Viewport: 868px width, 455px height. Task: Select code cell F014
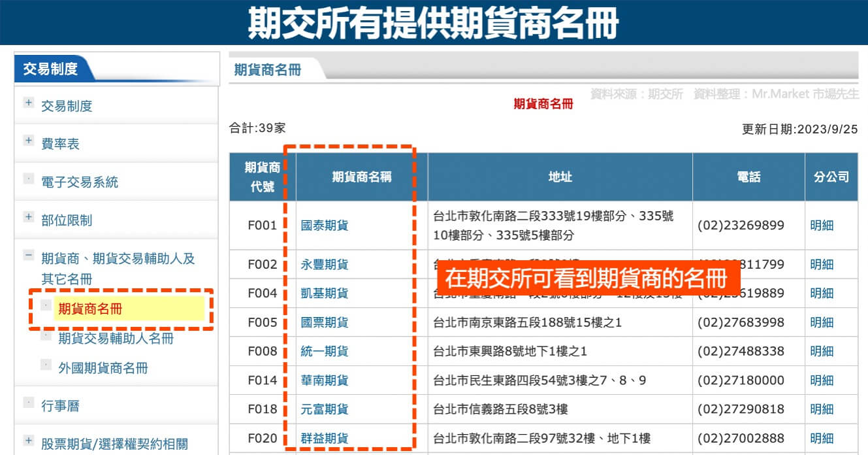pos(263,380)
